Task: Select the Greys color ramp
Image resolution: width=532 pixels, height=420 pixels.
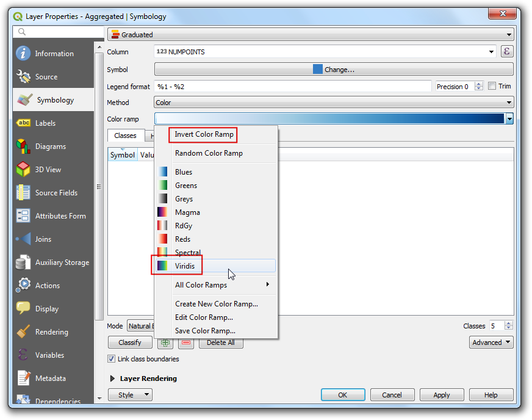Action: (216, 198)
